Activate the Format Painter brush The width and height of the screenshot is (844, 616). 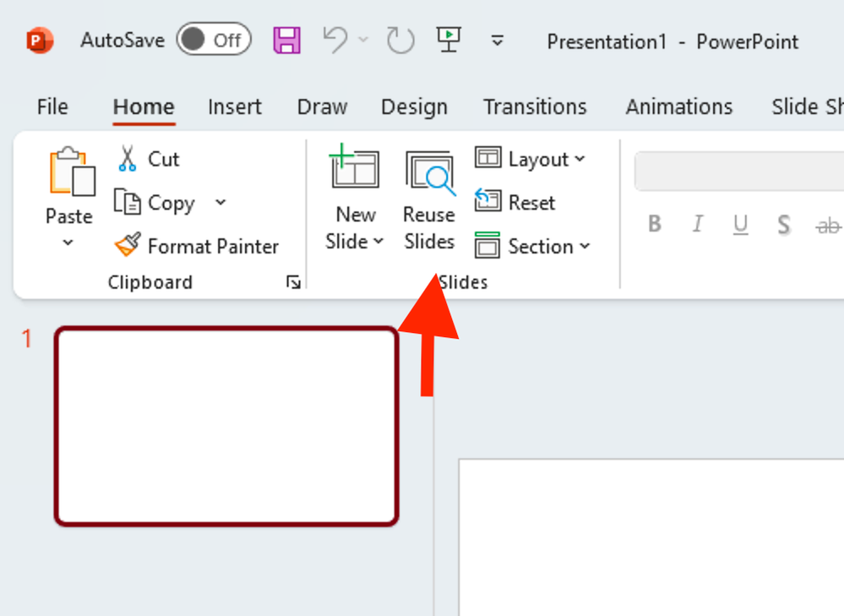pos(197,246)
